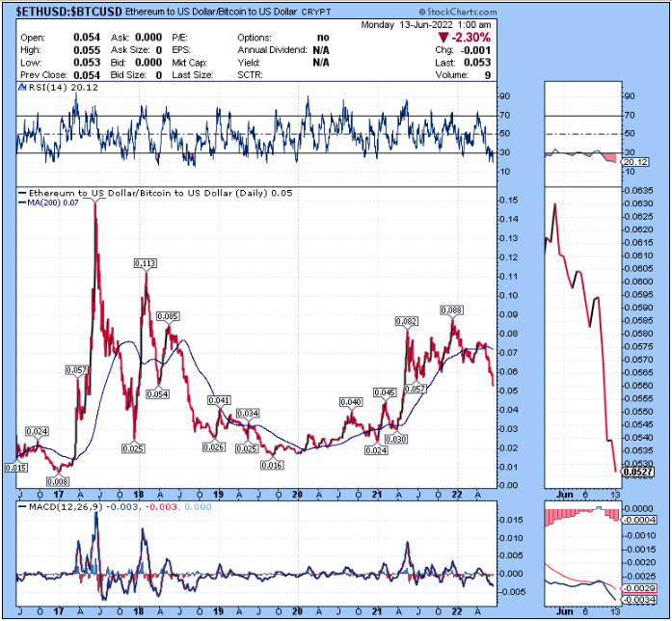Viewport: 672px width, 621px height.
Task: Click the 0.008 trough price label
Action: click(x=58, y=482)
